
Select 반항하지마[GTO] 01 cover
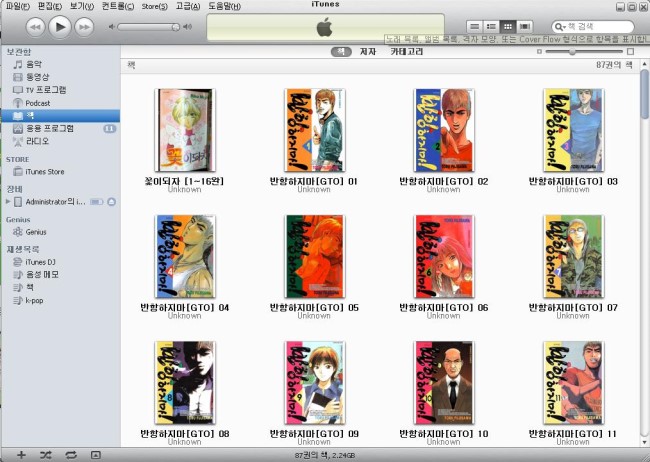click(x=315, y=130)
